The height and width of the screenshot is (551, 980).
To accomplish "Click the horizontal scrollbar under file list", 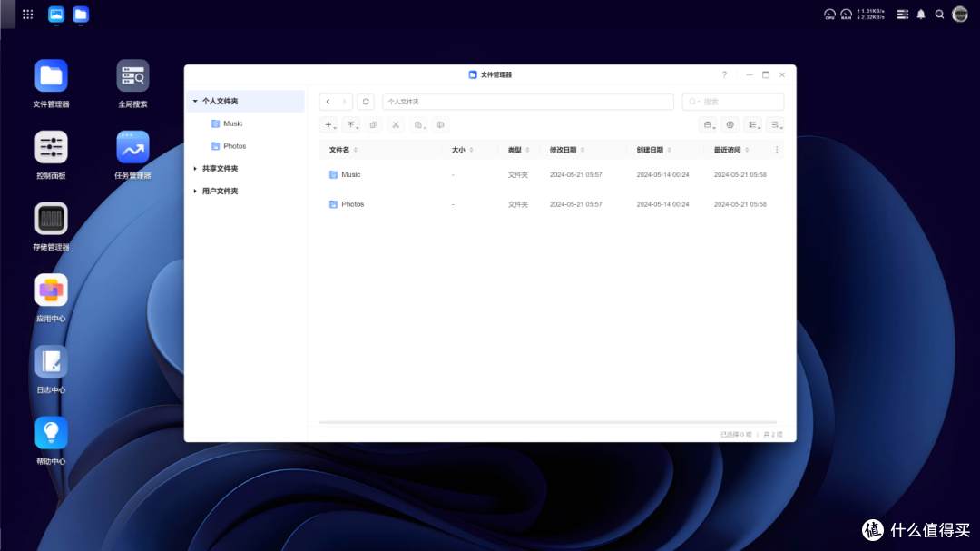I will 547,423.
